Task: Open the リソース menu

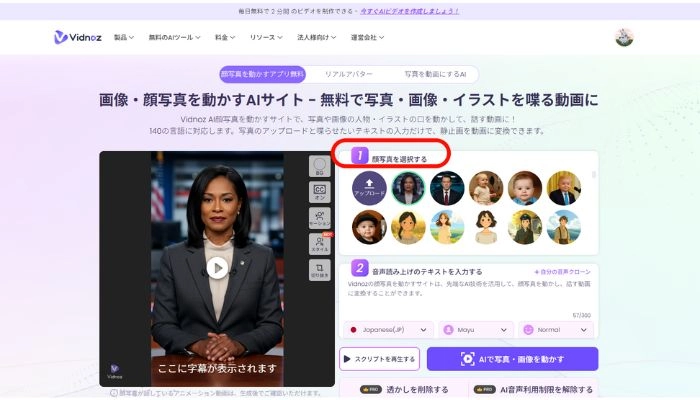Action: pos(266,38)
